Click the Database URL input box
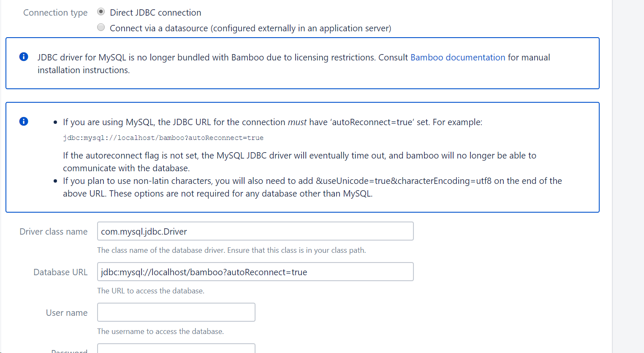The image size is (644, 353). pyautogui.click(x=255, y=271)
